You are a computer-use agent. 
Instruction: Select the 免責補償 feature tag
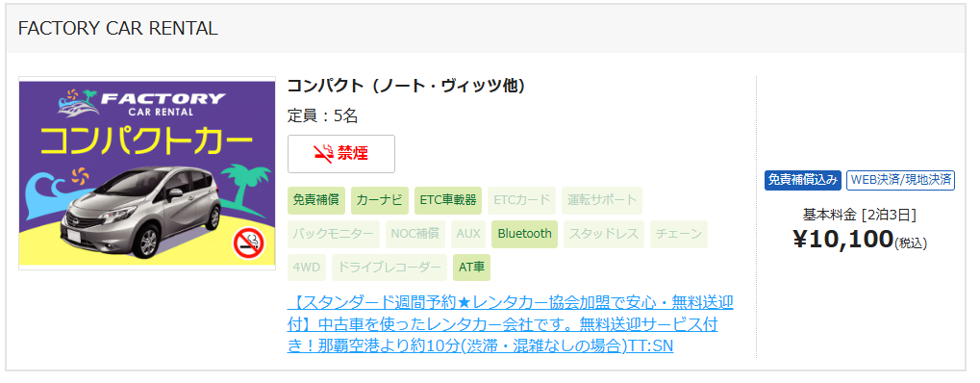click(x=315, y=200)
